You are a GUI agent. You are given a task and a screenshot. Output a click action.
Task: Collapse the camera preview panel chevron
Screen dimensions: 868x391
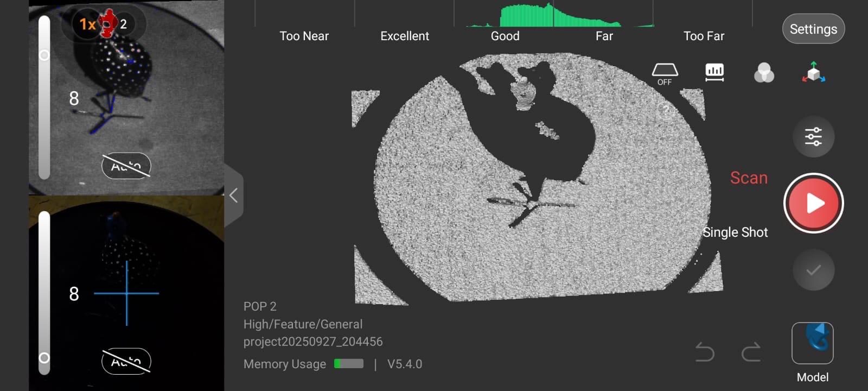click(234, 195)
